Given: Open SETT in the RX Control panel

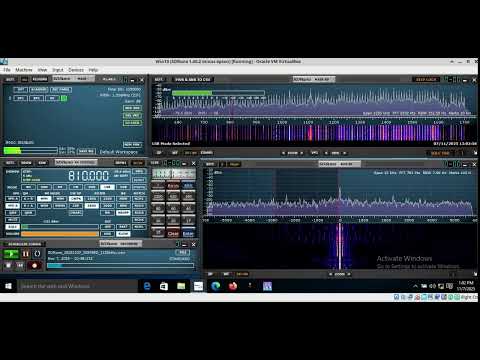Looking at the screenshot, I should tap(10, 163).
